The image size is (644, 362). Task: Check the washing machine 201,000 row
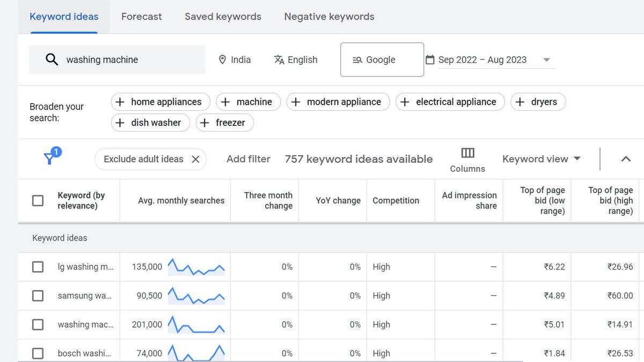coord(38,324)
